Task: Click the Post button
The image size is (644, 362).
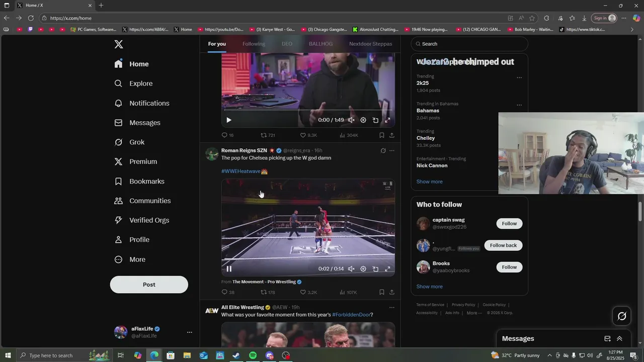Action: coord(149,285)
